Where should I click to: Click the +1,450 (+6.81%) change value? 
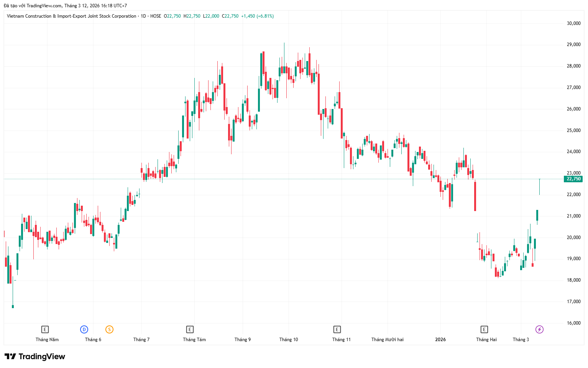pos(257,16)
